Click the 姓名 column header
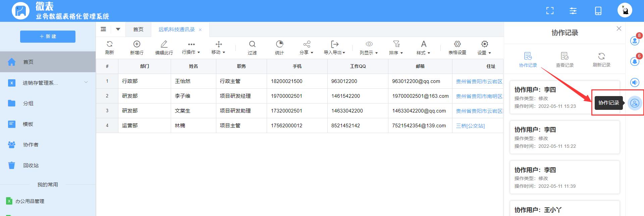This screenshot has width=644, height=216. click(194, 67)
